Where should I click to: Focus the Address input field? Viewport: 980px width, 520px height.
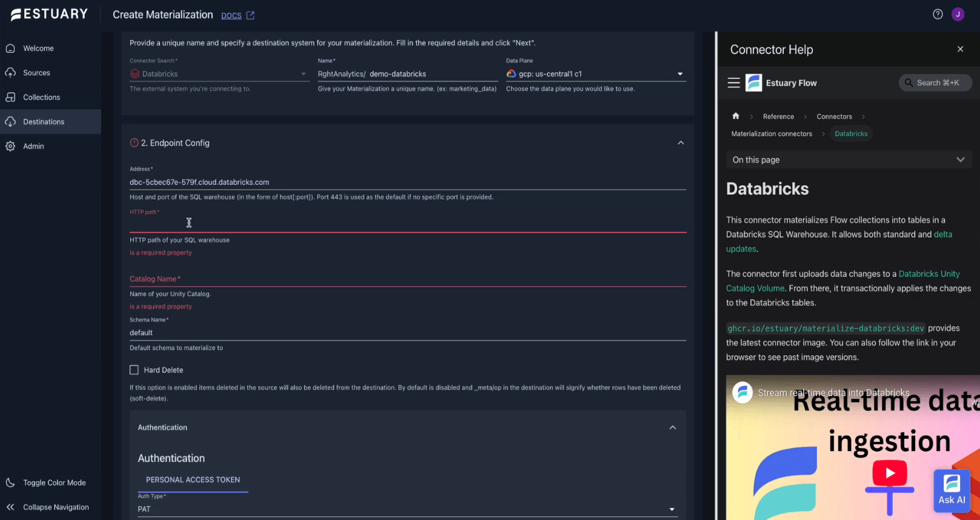point(408,182)
